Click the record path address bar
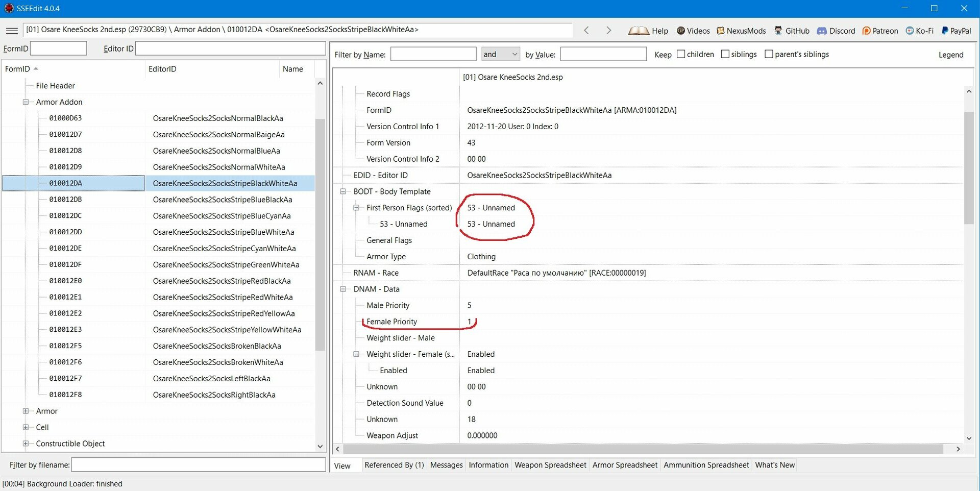The image size is (980, 491). tap(298, 30)
